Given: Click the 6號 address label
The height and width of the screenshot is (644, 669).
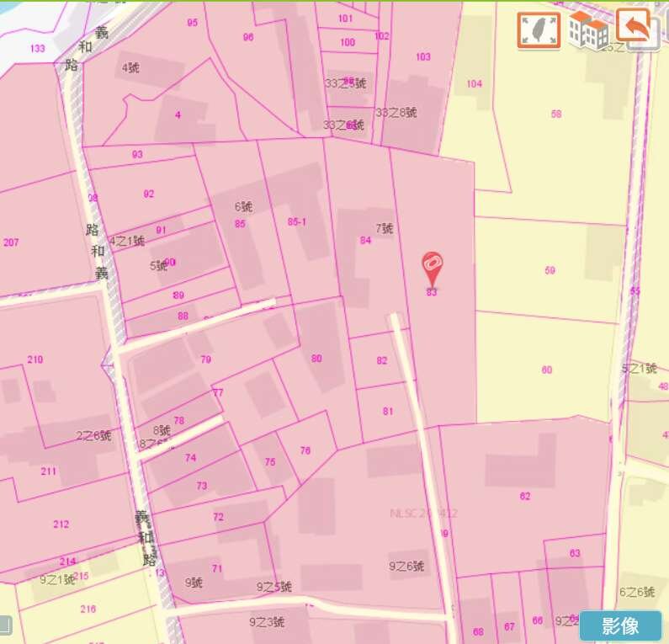Looking at the screenshot, I should click(x=243, y=207).
